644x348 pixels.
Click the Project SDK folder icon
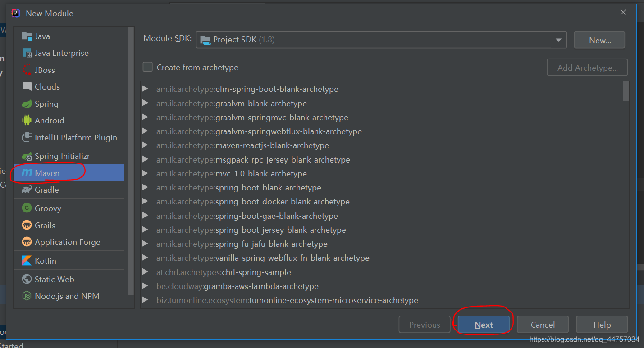205,40
